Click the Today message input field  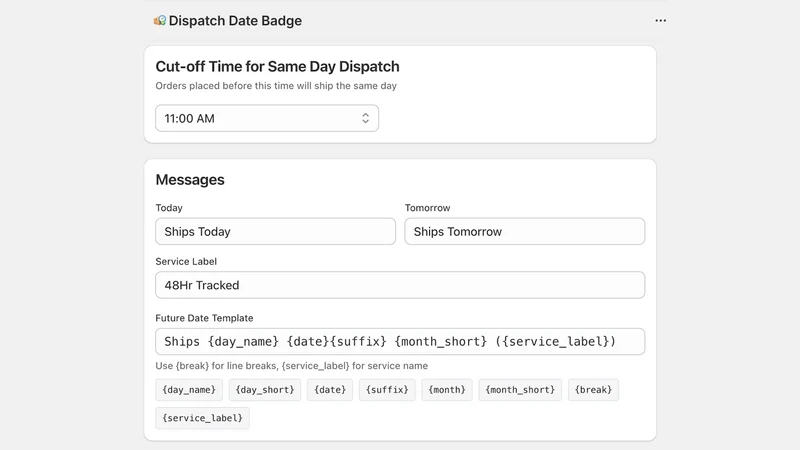point(276,232)
